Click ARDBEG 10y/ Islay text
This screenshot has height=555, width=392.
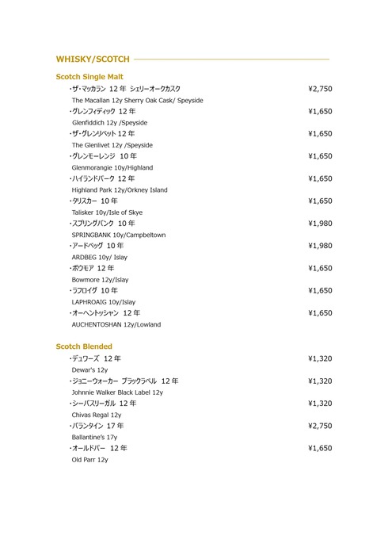pos(99,258)
